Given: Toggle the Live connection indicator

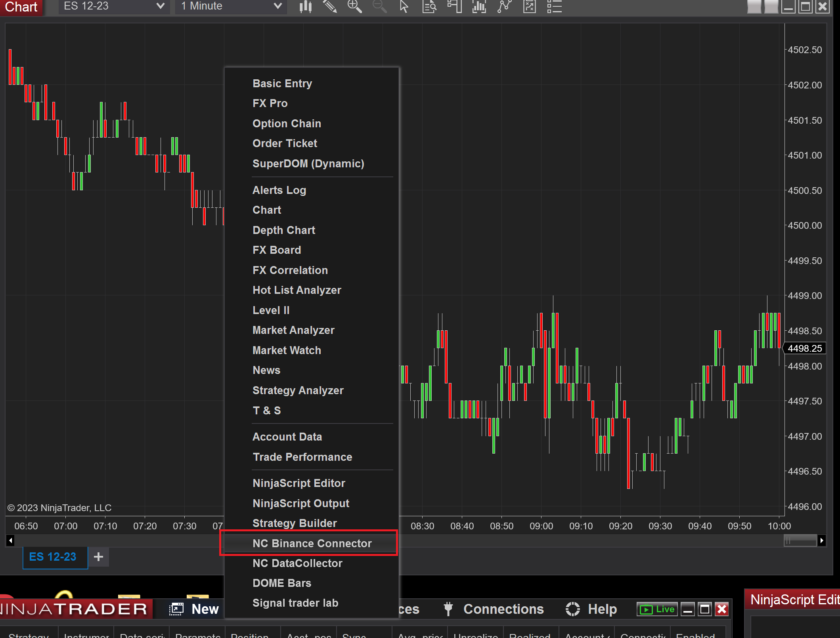Looking at the screenshot, I should [657, 609].
